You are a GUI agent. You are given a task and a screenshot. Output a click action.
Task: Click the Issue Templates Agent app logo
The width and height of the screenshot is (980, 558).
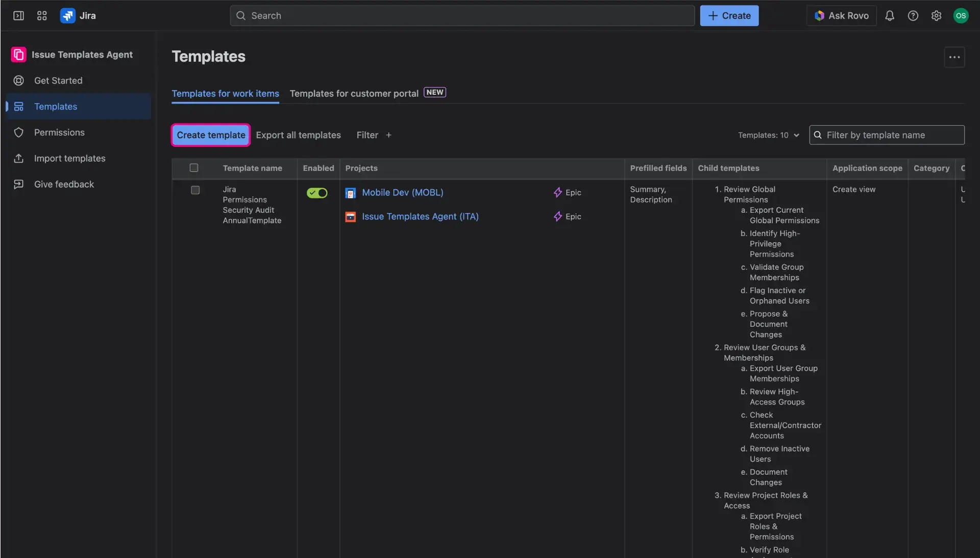pos(18,55)
